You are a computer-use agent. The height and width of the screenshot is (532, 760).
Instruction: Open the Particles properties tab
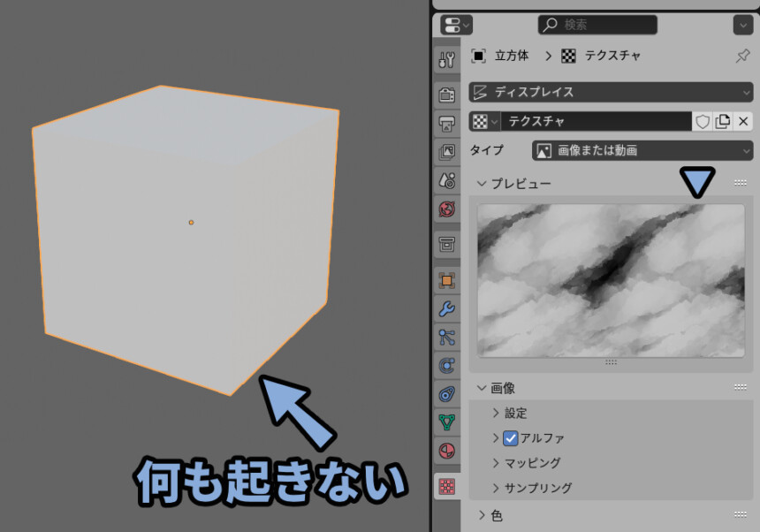(x=446, y=338)
